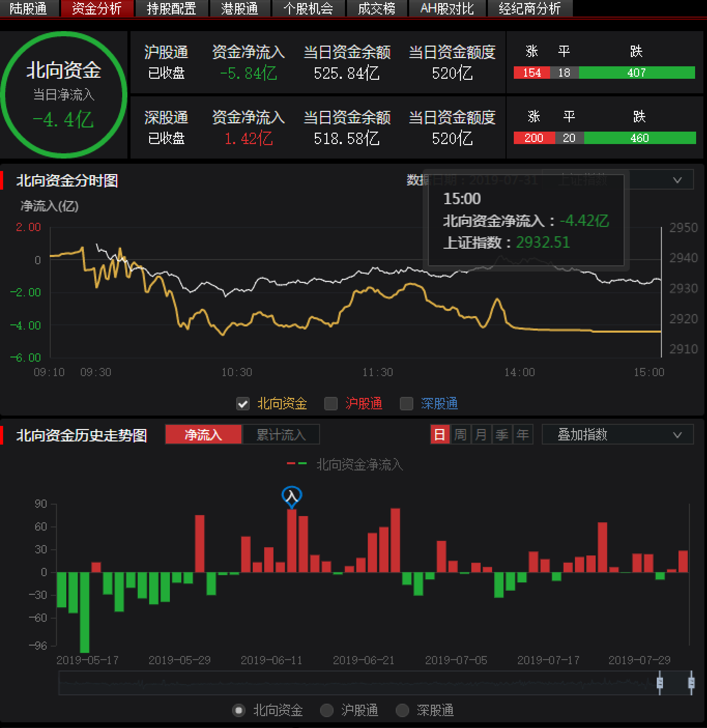Open the 叠加指数 dropdown
This screenshot has width=707, height=728.
tap(617, 435)
